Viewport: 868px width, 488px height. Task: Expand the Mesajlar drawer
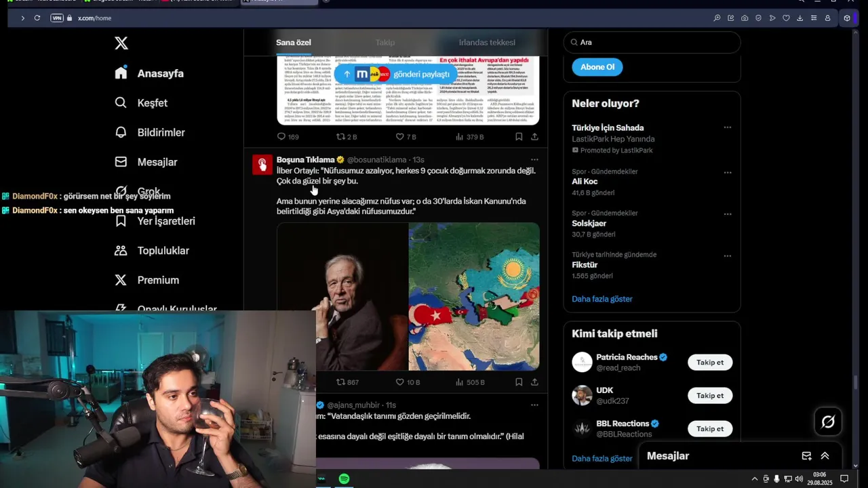click(x=825, y=456)
